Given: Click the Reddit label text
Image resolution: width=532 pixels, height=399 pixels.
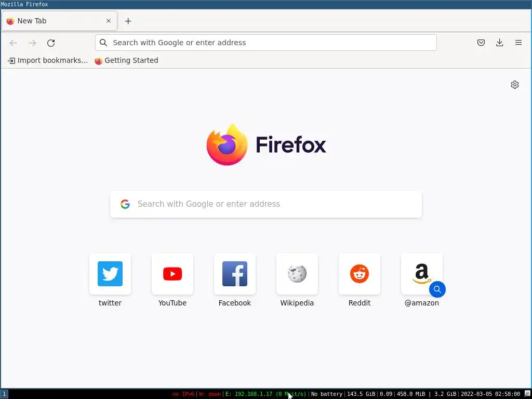Looking at the screenshot, I should pyautogui.click(x=360, y=303).
